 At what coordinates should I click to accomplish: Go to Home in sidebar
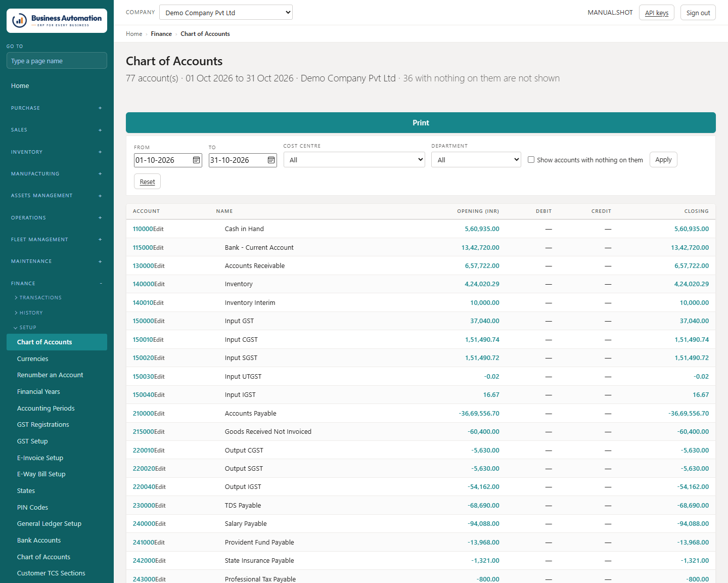20,86
